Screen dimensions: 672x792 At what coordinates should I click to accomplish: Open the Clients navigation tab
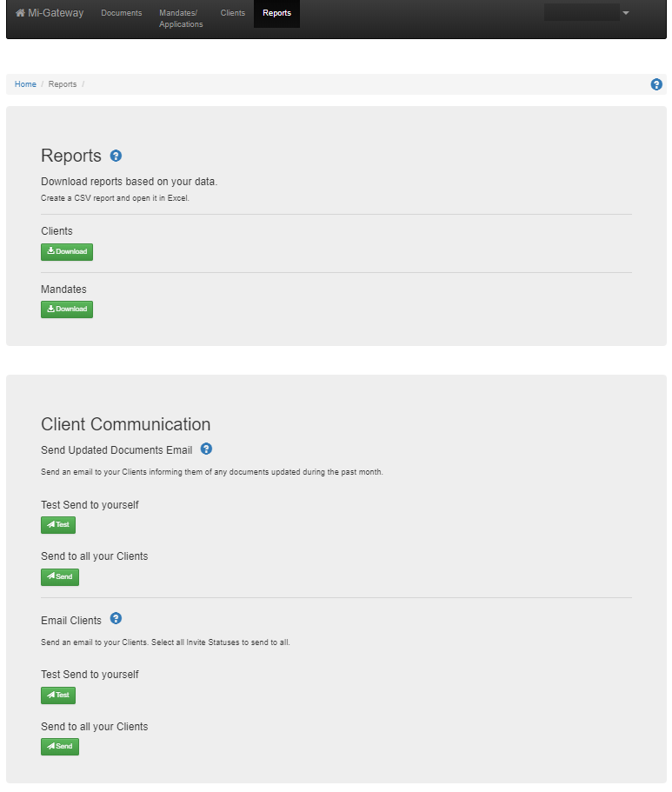(233, 13)
